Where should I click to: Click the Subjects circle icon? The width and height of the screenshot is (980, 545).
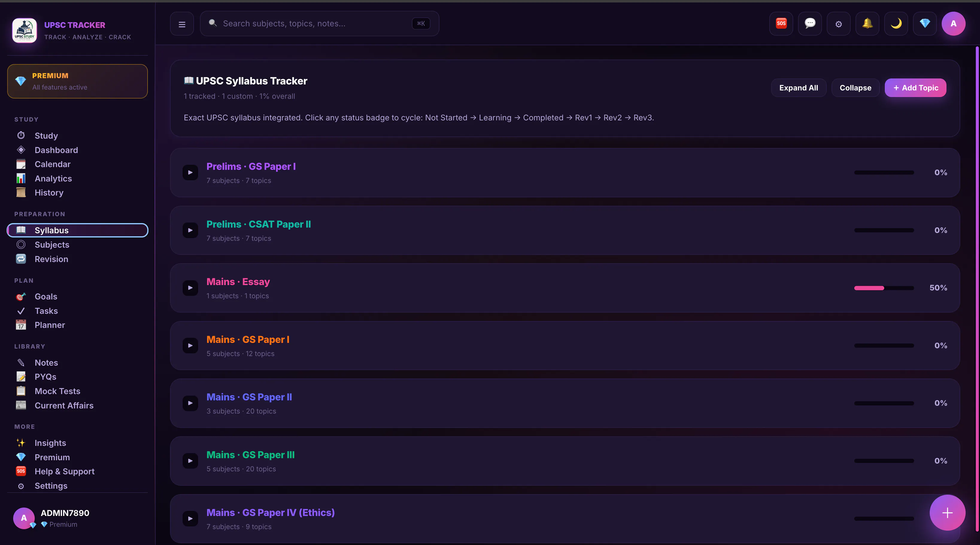21,245
